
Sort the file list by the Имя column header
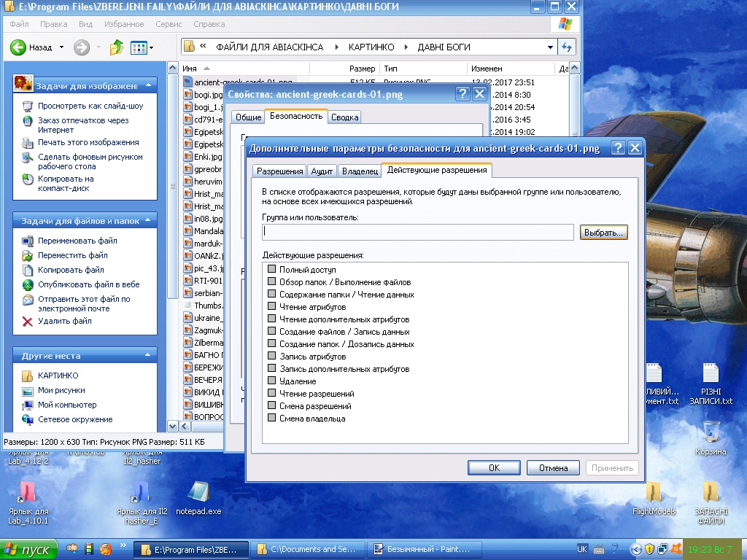tap(245, 68)
